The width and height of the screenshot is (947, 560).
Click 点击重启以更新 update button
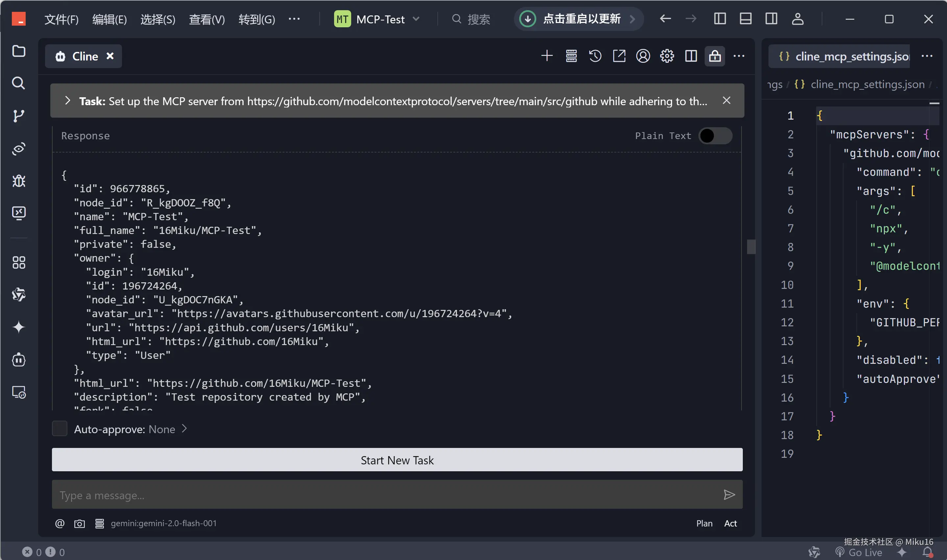click(x=578, y=19)
